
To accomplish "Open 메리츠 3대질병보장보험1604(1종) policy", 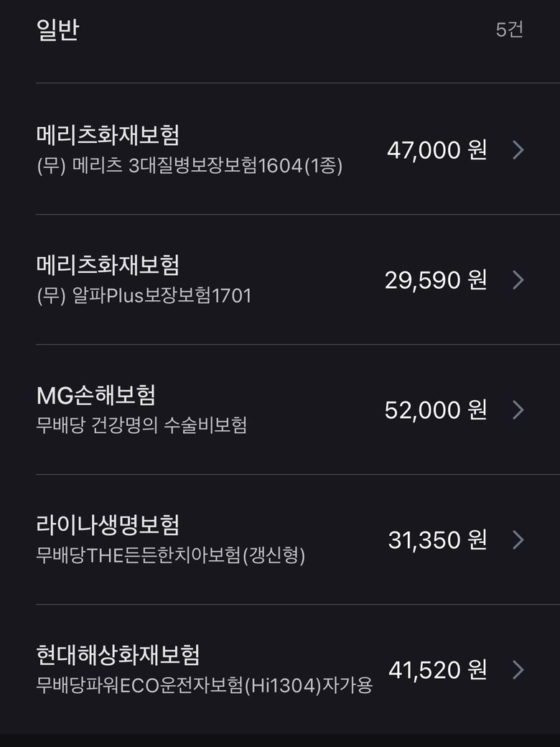I will tap(190, 166).
